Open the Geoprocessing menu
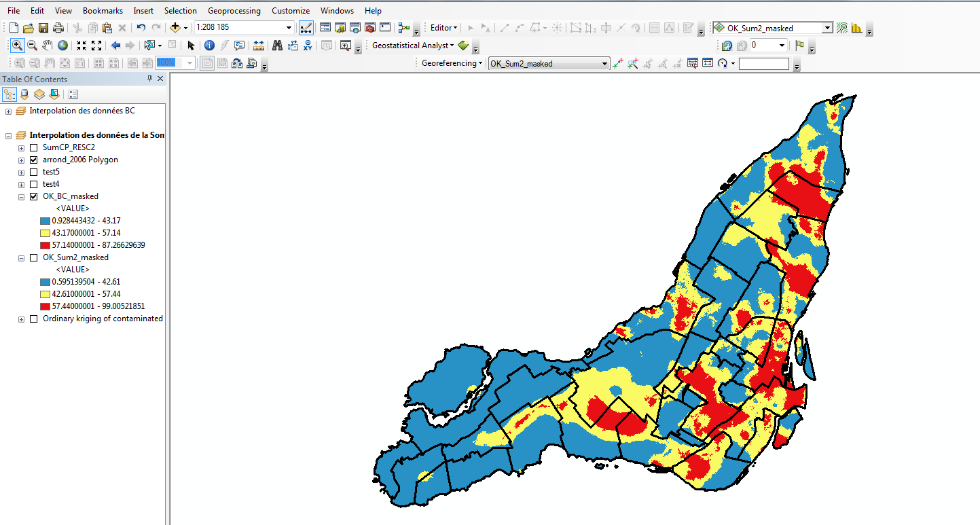Screen dimensions: 980x525 pos(234,11)
